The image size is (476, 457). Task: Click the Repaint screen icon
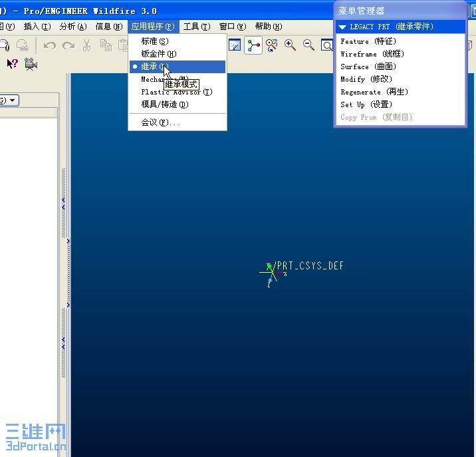235,45
